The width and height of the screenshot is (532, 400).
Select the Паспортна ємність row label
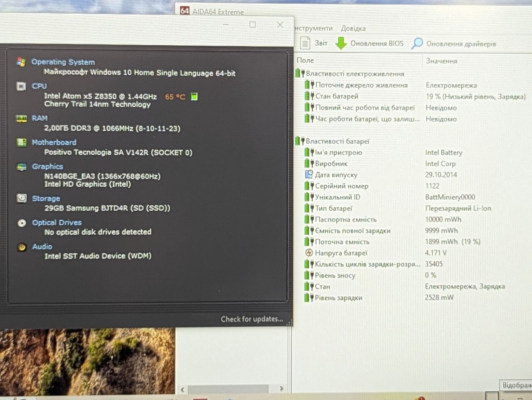(x=346, y=219)
